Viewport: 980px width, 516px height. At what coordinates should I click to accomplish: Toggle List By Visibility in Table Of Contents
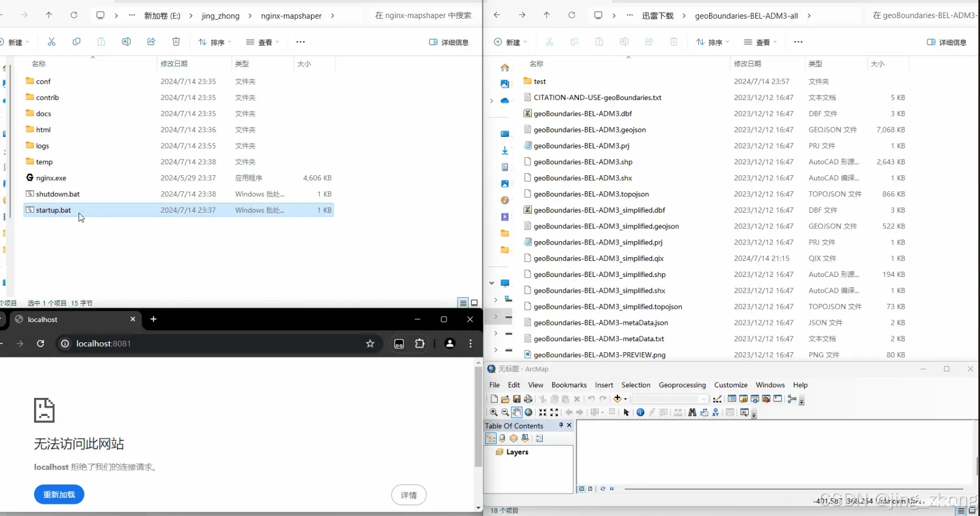click(x=514, y=438)
